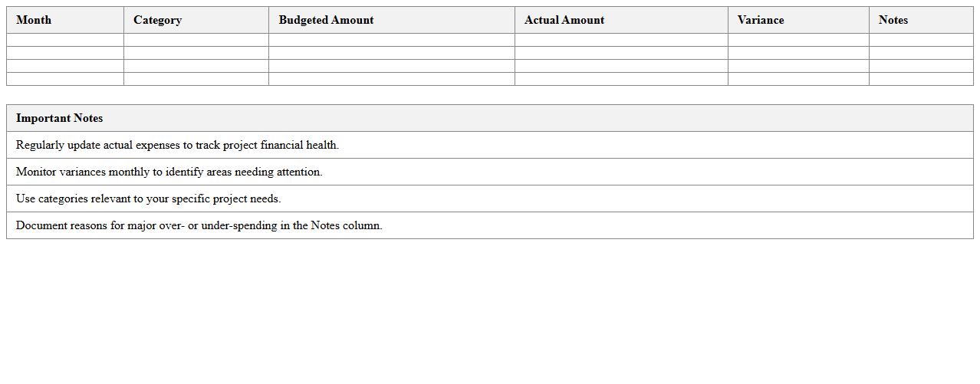Click the Budgeted Amount header cell
This screenshot has width=980, height=384.
326,20
